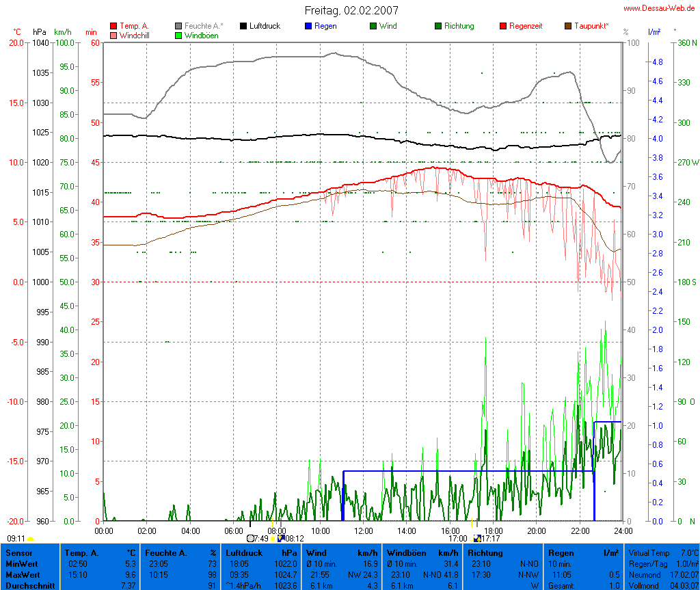
Task: Click the yellow sun icon beside 09:11
Action: (x=31, y=539)
